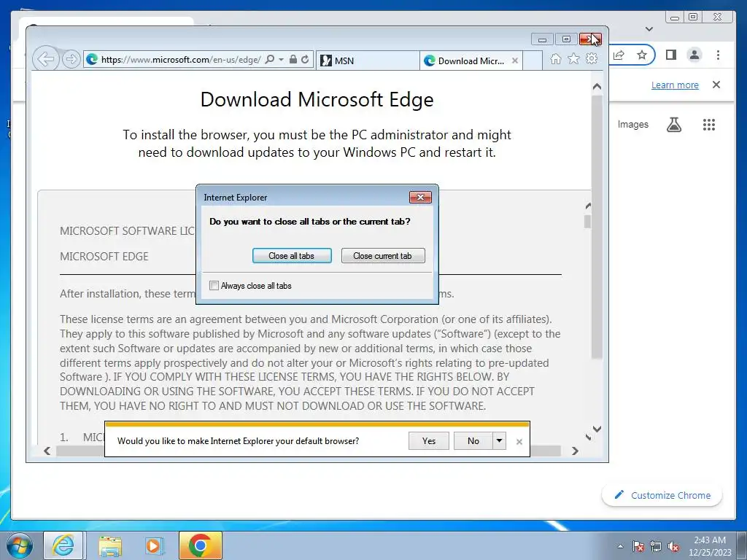Click the Download Microsoft Edge heading
The height and width of the screenshot is (560, 747).
point(317,99)
